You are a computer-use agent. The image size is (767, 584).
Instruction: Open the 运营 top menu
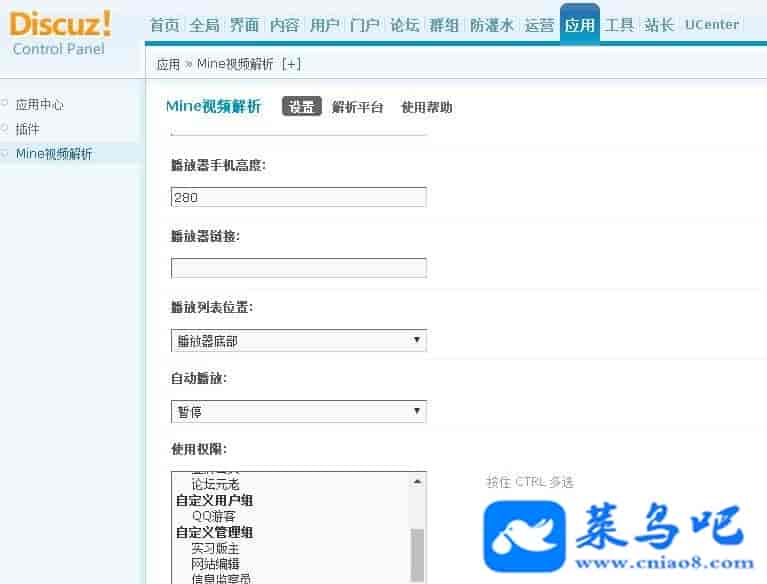pos(539,24)
